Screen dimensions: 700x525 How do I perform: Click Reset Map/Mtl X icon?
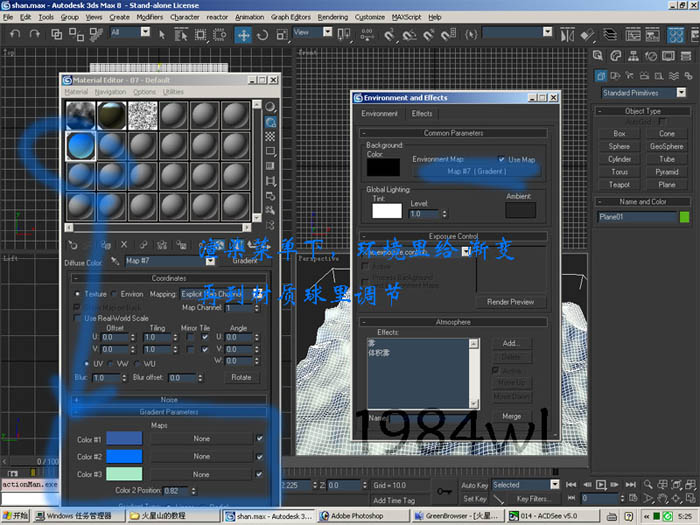click(124, 245)
